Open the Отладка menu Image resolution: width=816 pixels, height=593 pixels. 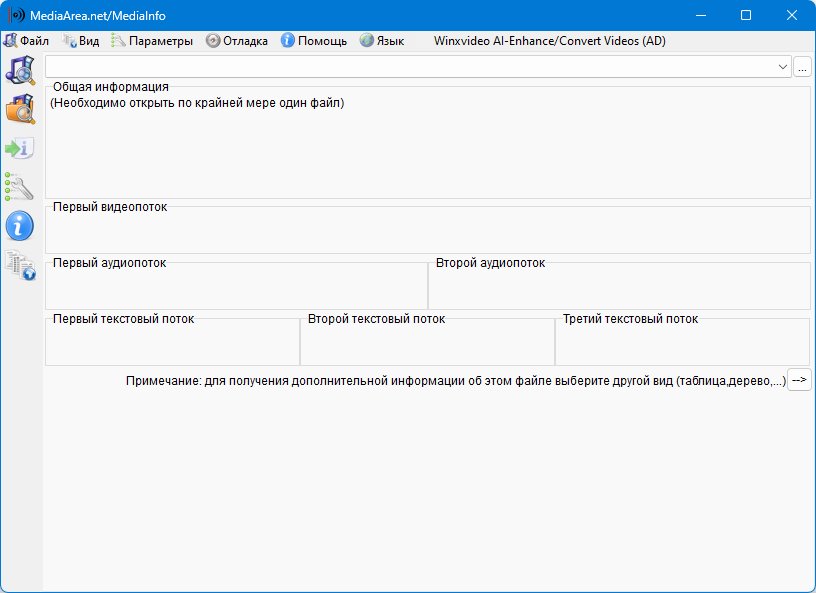pyautogui.click(x=237, y=41)
